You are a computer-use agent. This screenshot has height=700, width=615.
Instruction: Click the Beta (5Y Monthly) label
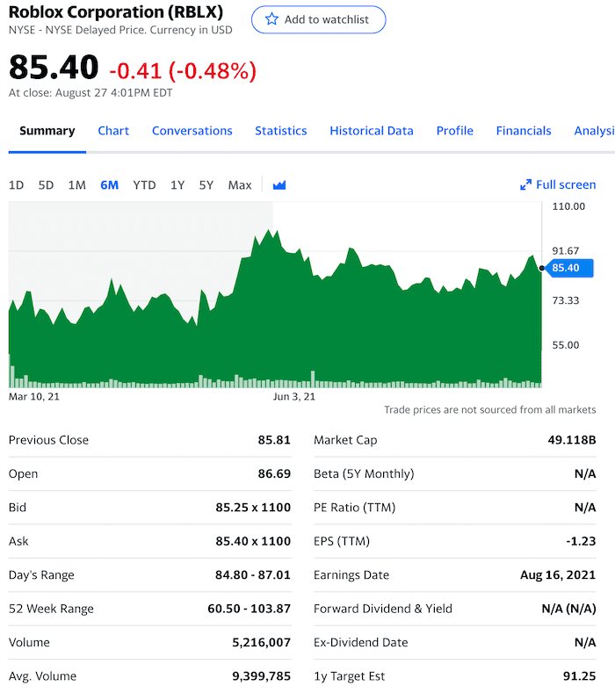364,473
